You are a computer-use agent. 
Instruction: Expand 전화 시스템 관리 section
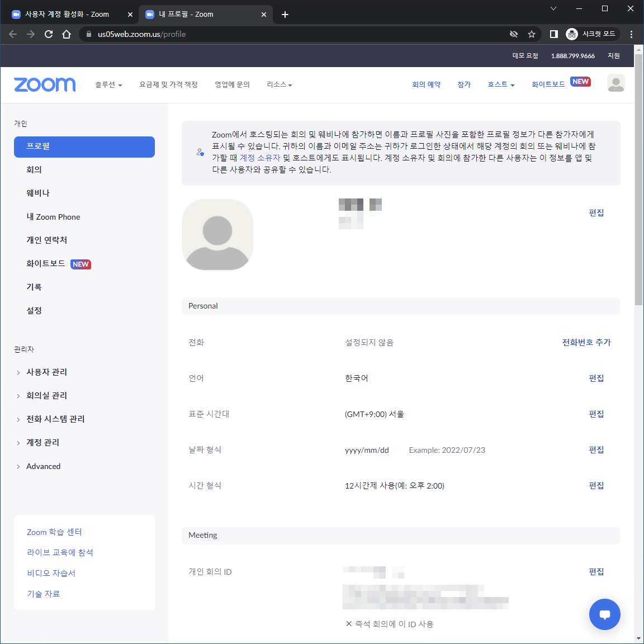pos(55,419)
